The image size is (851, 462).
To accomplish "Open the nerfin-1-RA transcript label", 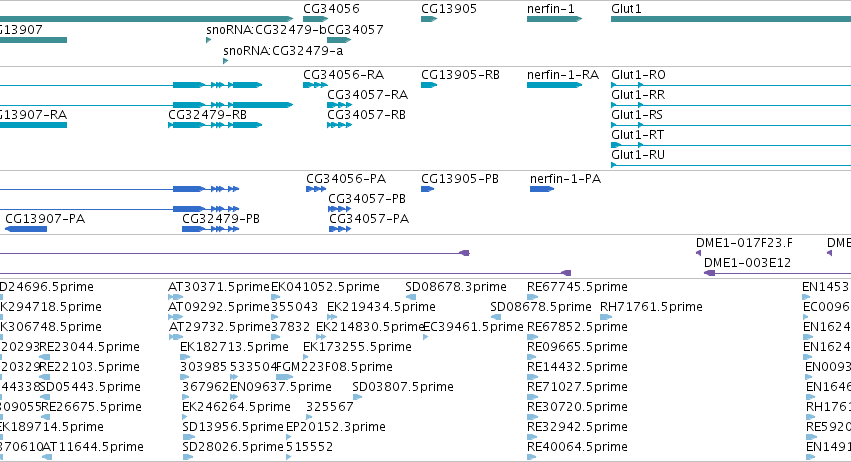I will 563,75.
